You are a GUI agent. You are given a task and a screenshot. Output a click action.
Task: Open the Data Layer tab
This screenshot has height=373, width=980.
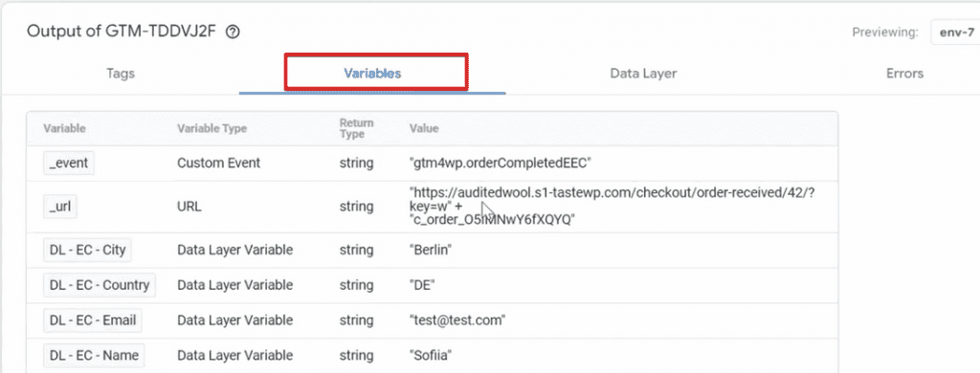pos(643,74)
